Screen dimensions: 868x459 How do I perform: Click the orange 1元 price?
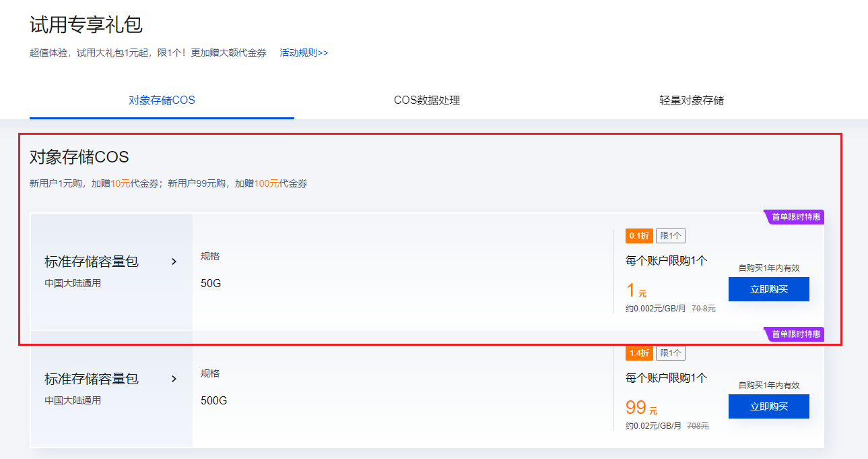(x=636, y=290)
